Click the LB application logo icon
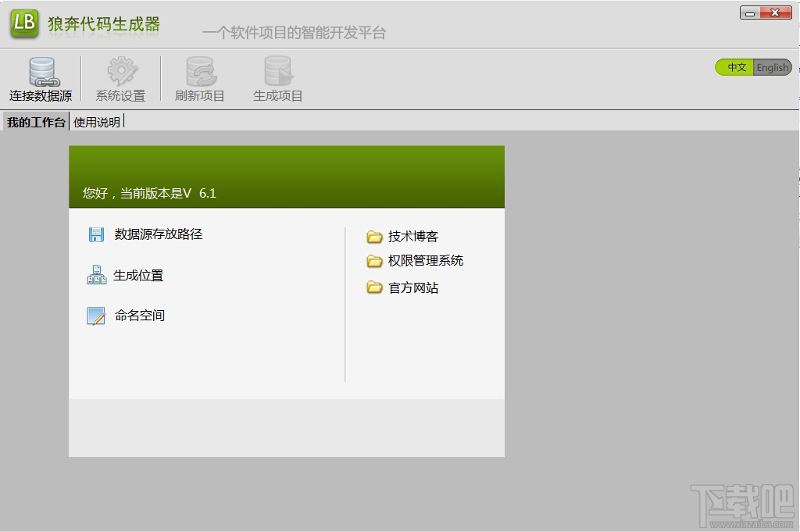 pyautogui.click(x=24, y=23)
